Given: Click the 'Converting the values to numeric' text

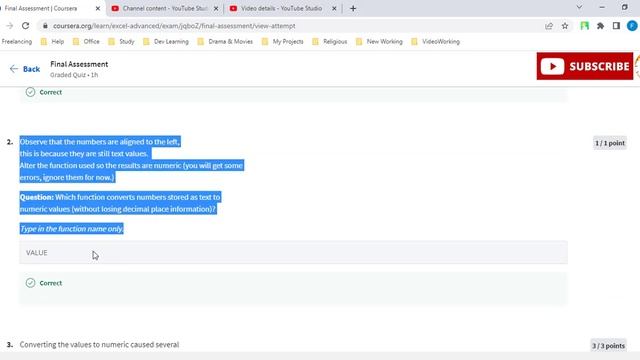Looking at the screenshot, I should point(99,344).
